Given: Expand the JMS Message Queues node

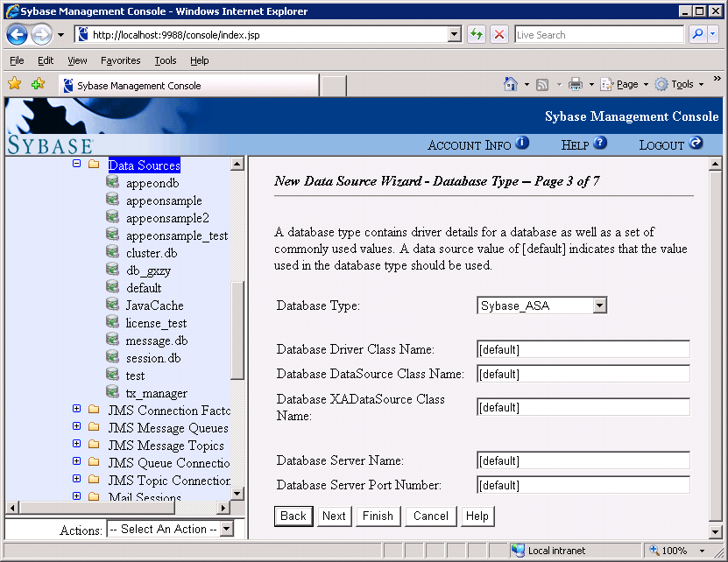Looking at the screenshot, I should (76, 426).
